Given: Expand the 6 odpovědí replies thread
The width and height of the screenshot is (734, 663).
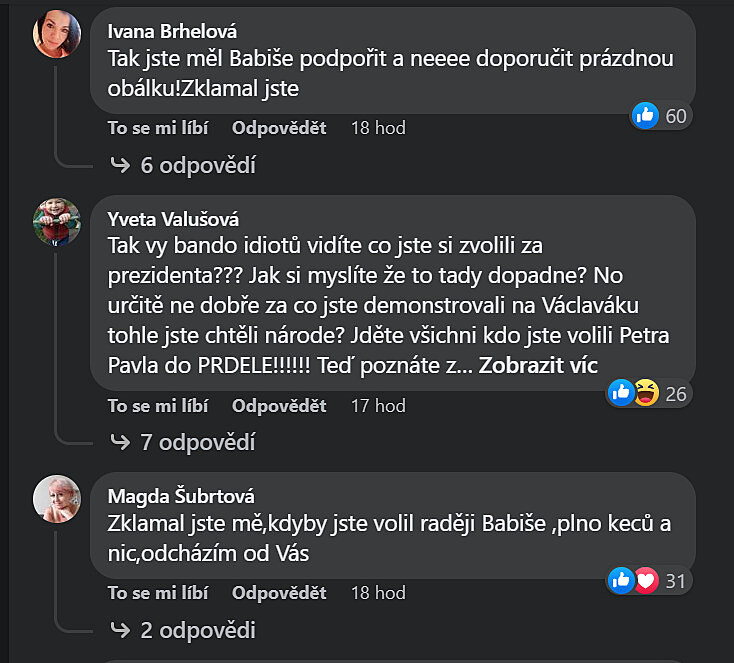Looking at the screenshot, I should (197, 165).
